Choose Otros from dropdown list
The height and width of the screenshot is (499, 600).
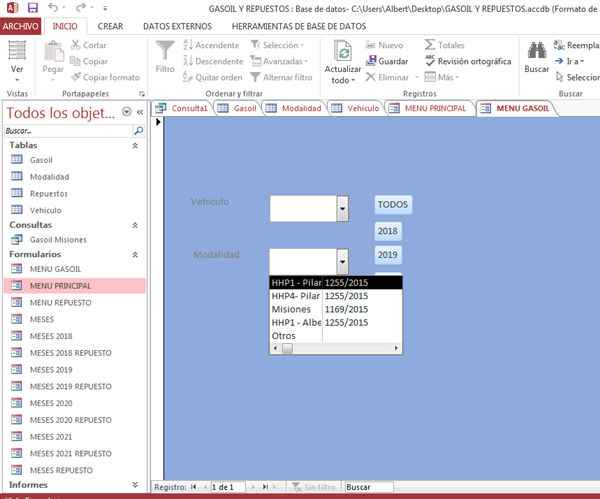(336, 336)
